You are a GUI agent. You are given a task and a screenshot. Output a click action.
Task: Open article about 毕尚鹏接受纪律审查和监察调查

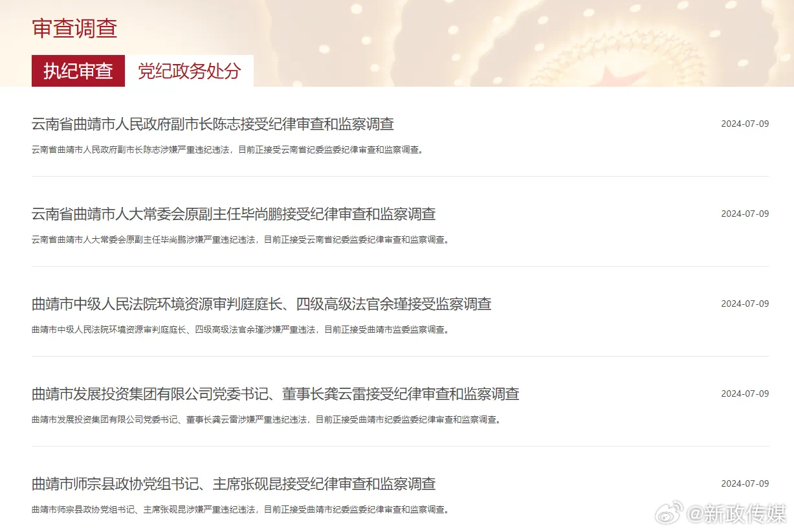click(x=234, y=214)
